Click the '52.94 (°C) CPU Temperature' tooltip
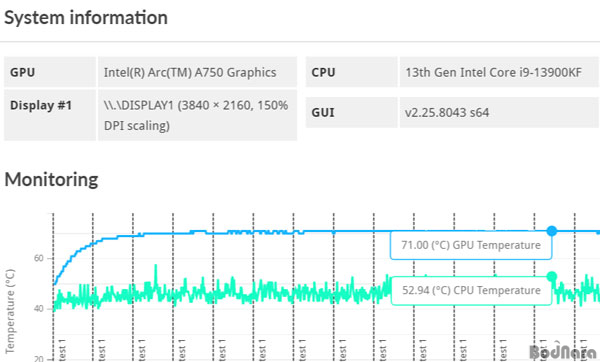The width and height of the screenshot is (600, 362). pyautogui.click(x=471, y=290)
